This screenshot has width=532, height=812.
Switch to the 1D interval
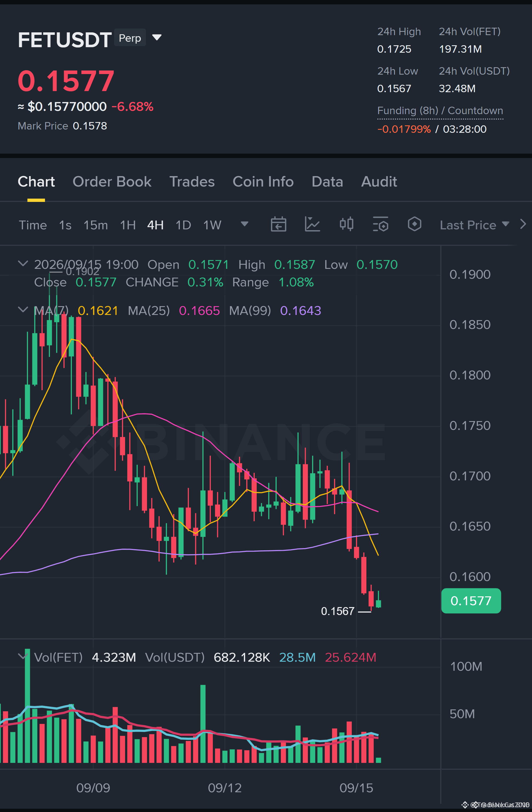pyautogui.click(x=183, y=225)
